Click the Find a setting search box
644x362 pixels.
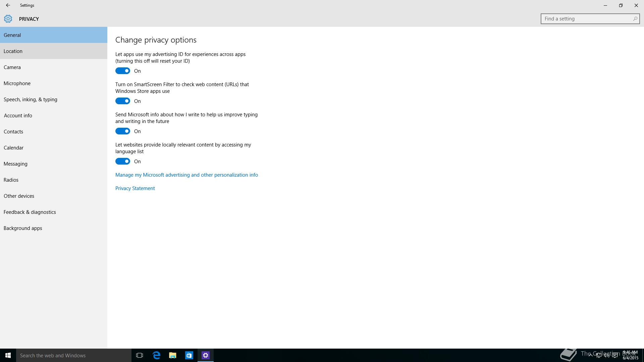pos(587,19)
